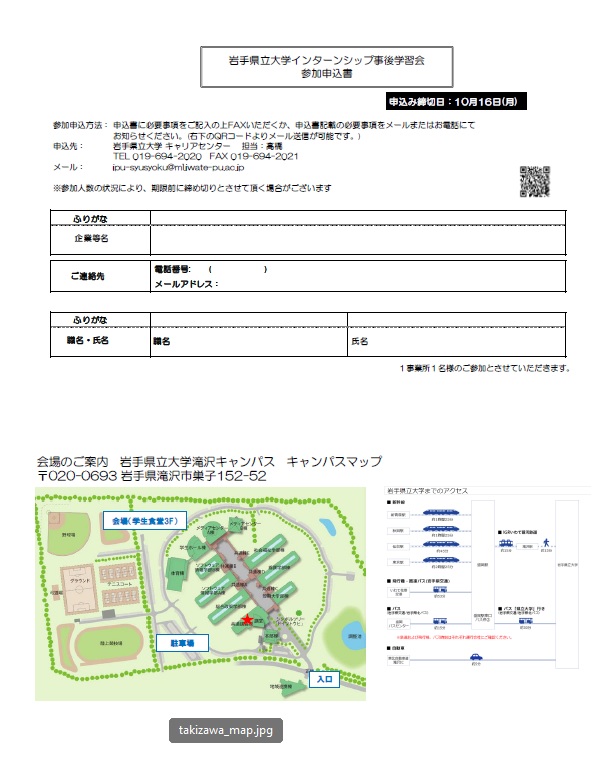The height and width of the screenshot is (769, 615).
Task: Click the ふりがな cell above 氏名
Action: (x=457, y=320)
